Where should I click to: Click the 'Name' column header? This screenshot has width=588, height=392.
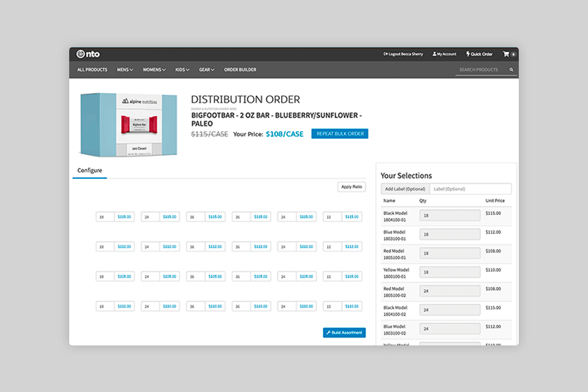[390, 201]
